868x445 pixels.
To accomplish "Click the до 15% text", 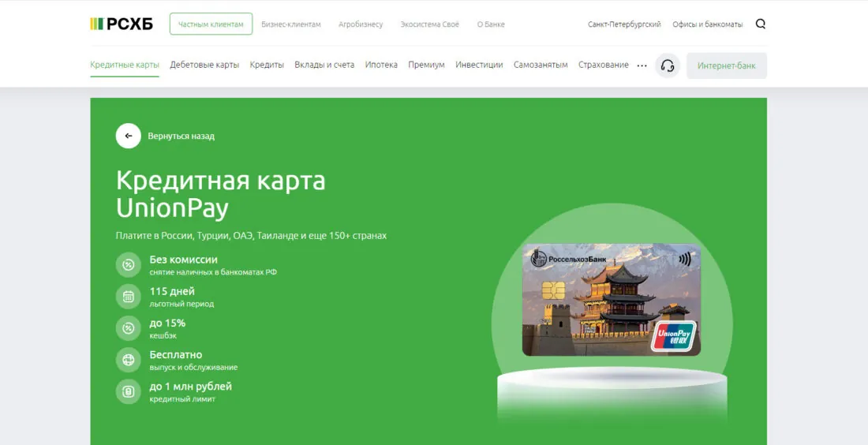I will [167, 323].
